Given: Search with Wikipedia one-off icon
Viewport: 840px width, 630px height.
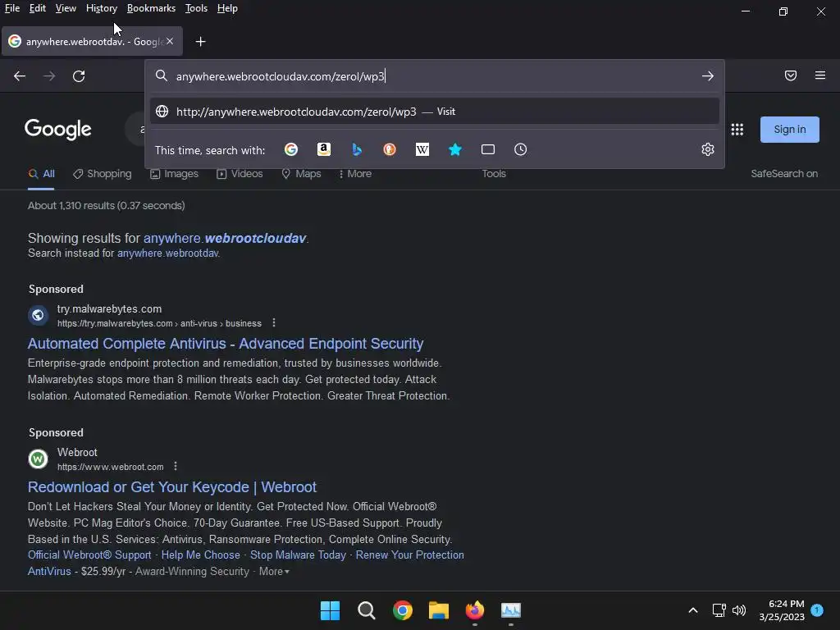Looking at the screenshot, I should (422, 149).
